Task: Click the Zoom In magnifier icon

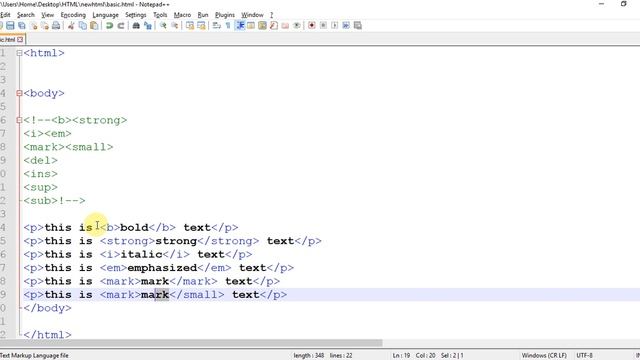Action: [163, 26]
